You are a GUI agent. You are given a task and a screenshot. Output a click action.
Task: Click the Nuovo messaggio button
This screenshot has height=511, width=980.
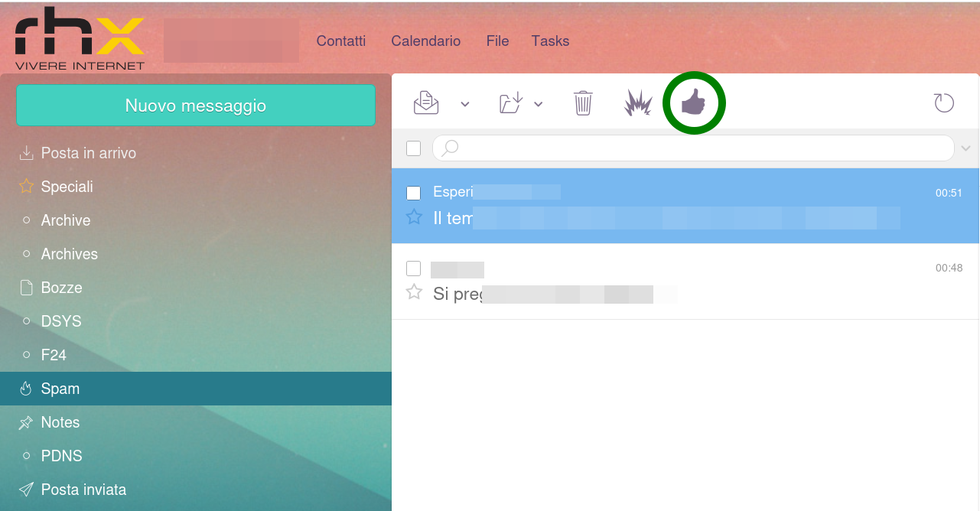click(196, 105)
